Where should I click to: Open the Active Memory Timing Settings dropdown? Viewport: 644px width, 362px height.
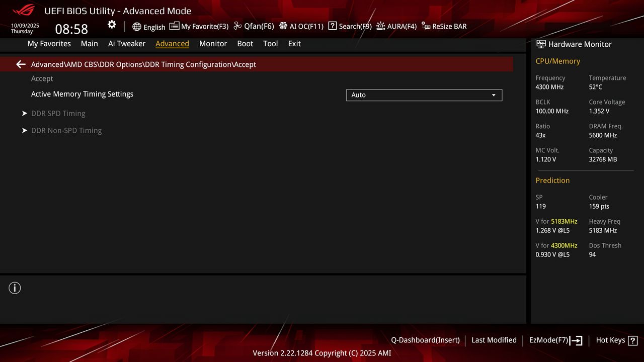point(424,95)
